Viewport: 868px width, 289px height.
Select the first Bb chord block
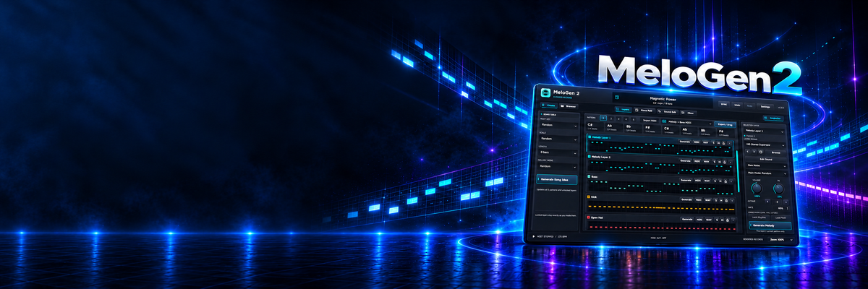click(x=633, y=128)
